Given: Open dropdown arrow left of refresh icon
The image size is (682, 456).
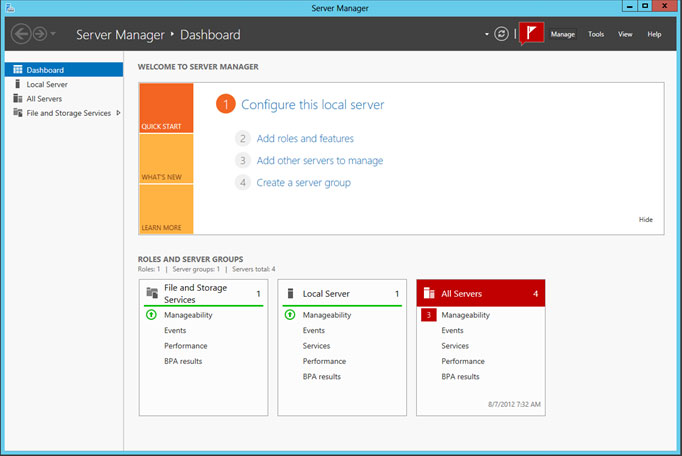Looking at the screenshot, I should [487, 34].
